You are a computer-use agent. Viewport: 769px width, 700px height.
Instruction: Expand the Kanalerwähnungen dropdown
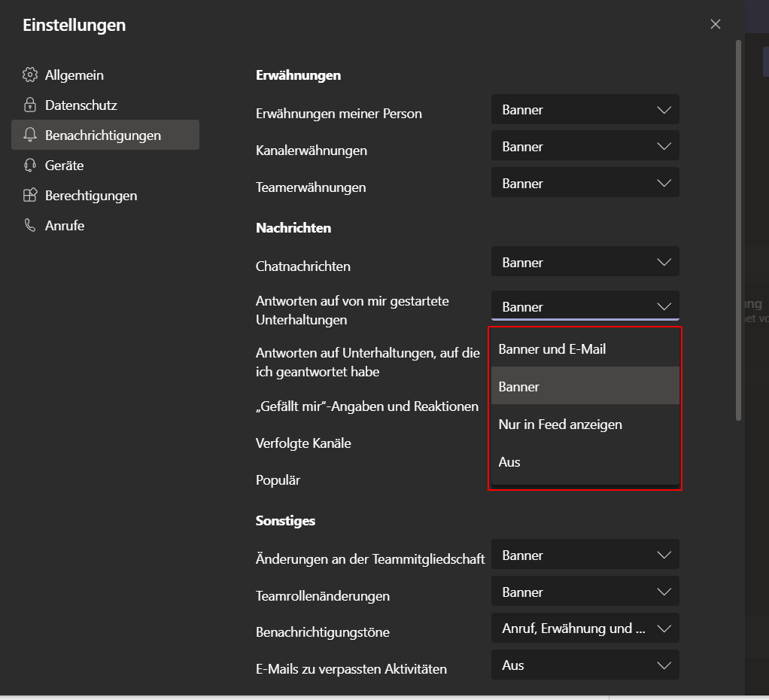[x=585, y=146]
